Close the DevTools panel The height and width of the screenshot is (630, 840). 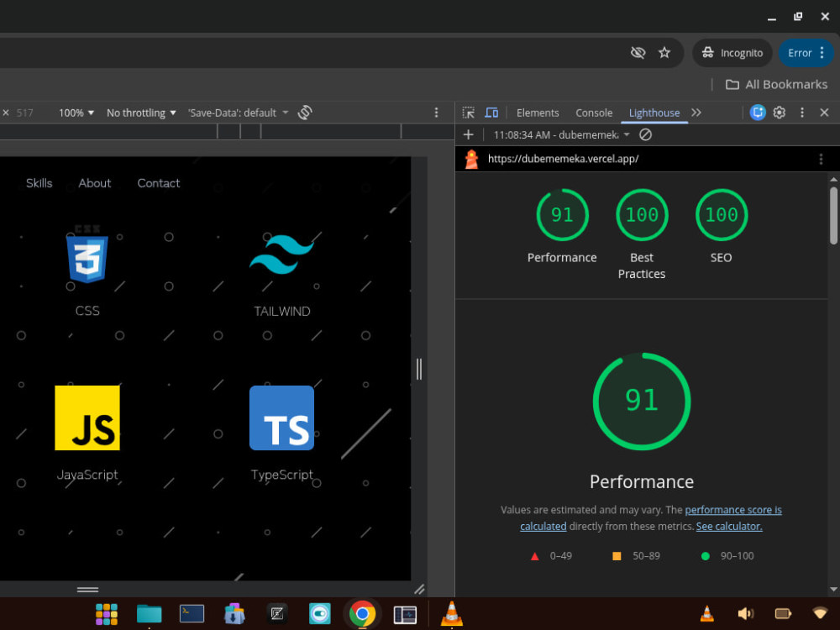point(824,113)
